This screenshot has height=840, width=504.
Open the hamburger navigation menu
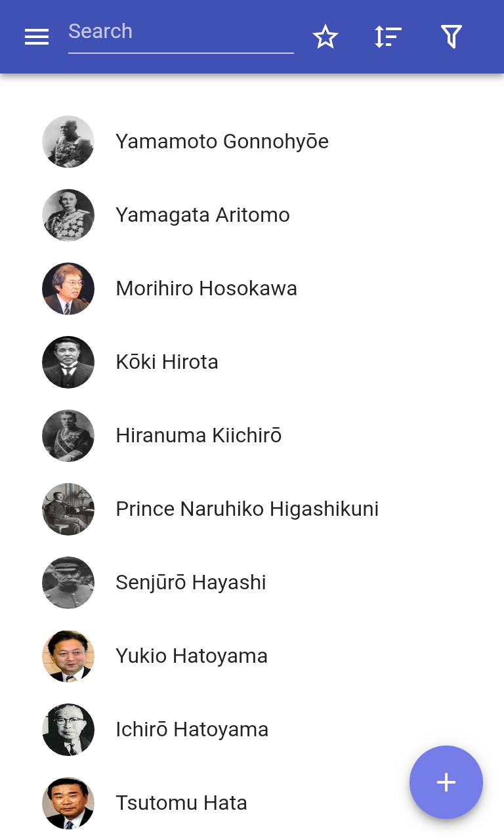tap(37, 37)
